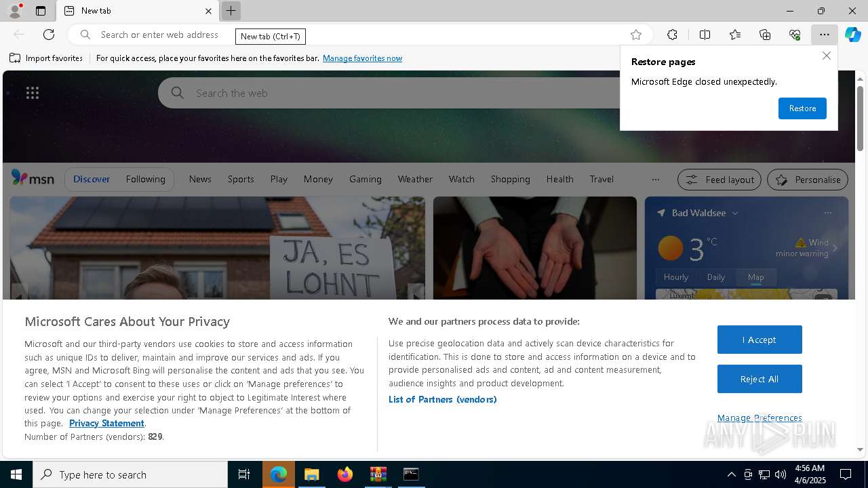
Task: Expand next weather card arrow
Action: [x=835, y=248]
